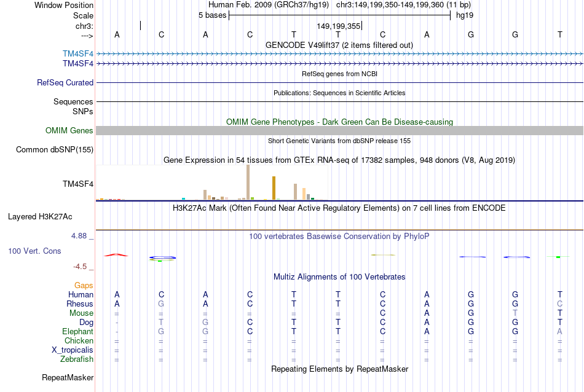Viewport: 584px width, 392px height.
Task: Click the GTEx Gene Expression track title
Action: click(x=339, y=160)
